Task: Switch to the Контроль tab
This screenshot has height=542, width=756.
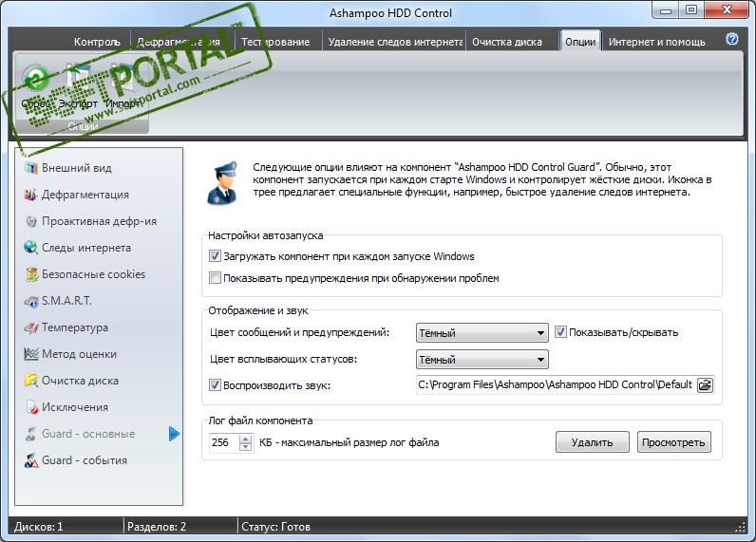Action: coord(97,42)
